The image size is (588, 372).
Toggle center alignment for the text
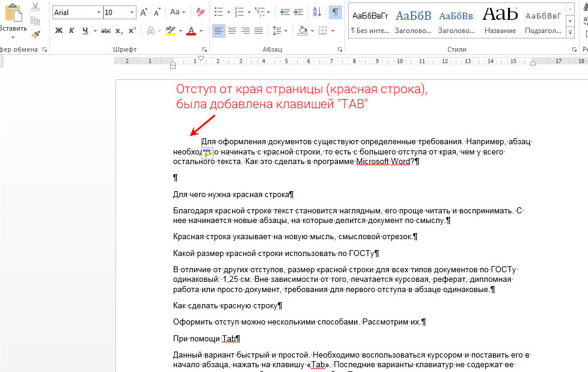coord(231,31)
